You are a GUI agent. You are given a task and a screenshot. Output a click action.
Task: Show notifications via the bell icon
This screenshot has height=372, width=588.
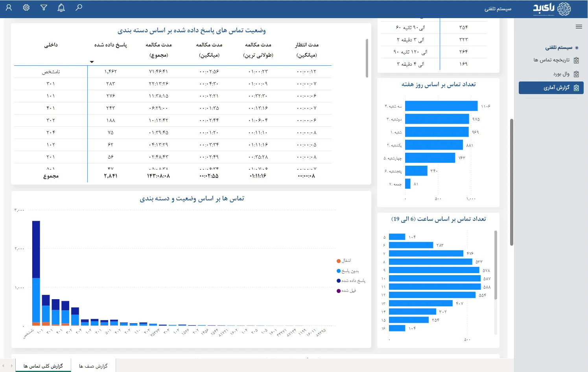(61, 7)
